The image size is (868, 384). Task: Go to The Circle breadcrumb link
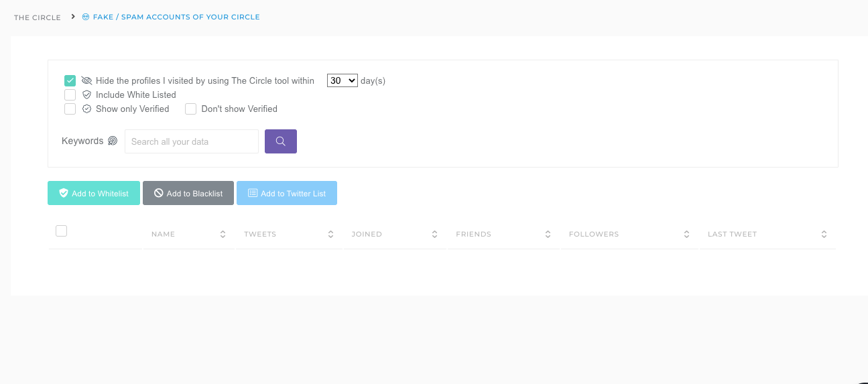(x=38, y=17)
